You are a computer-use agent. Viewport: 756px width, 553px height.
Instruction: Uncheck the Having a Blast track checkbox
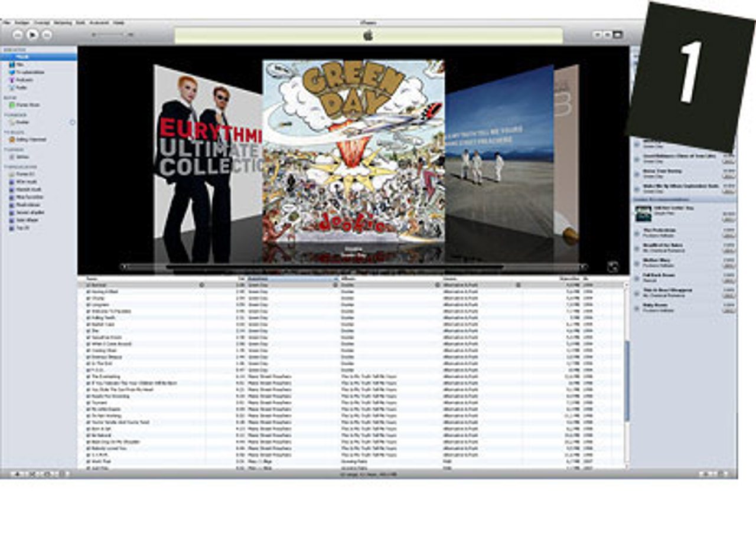[x=89, y=291]
